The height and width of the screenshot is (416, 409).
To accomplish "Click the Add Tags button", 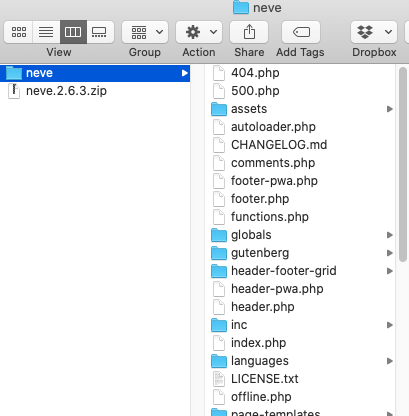I will (301, 32).
